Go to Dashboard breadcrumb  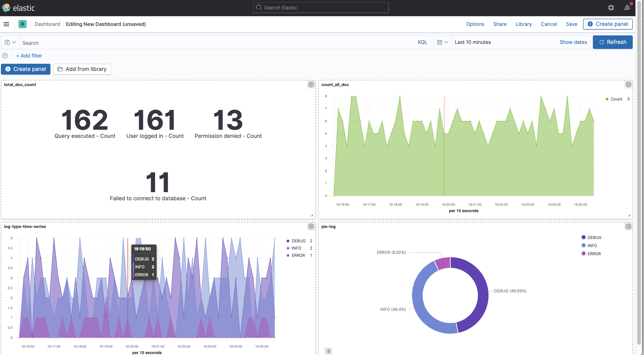(47, 24)
